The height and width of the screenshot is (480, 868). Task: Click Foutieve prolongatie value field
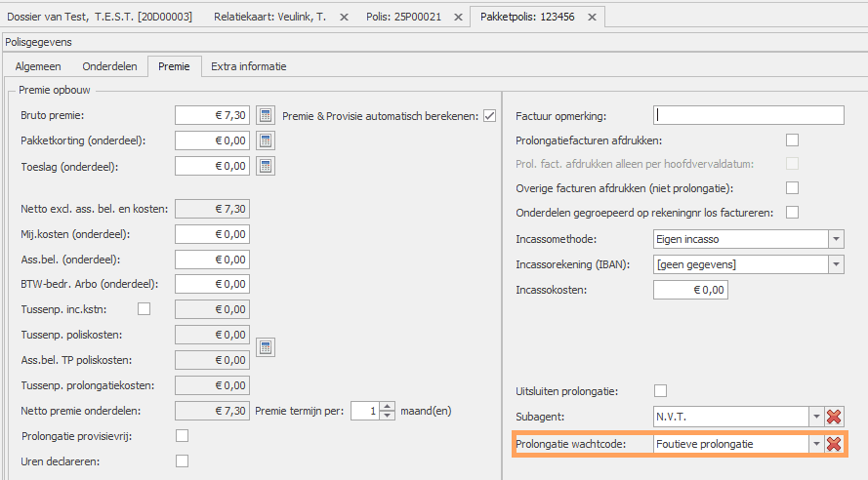[730, 444]
